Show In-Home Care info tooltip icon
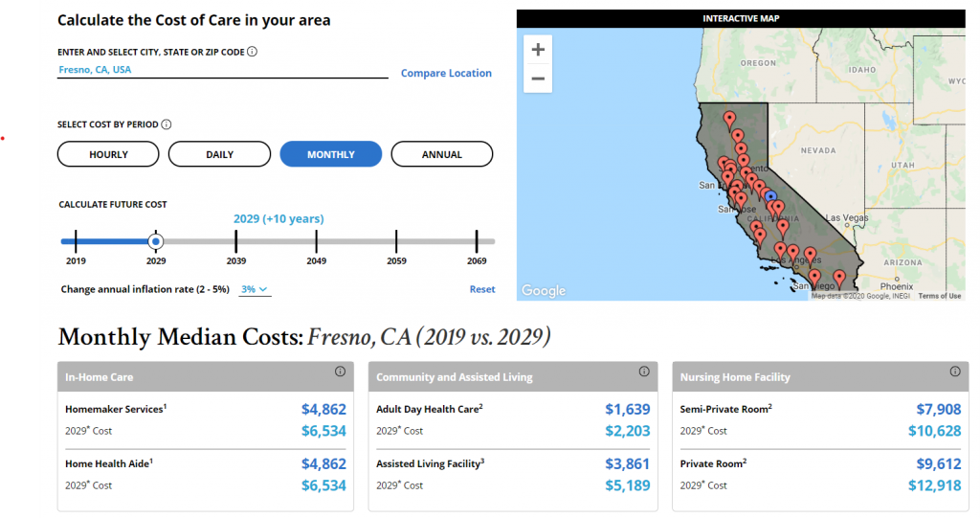The height and width of the screenshot is (518, 980). [x=340, y=372]
